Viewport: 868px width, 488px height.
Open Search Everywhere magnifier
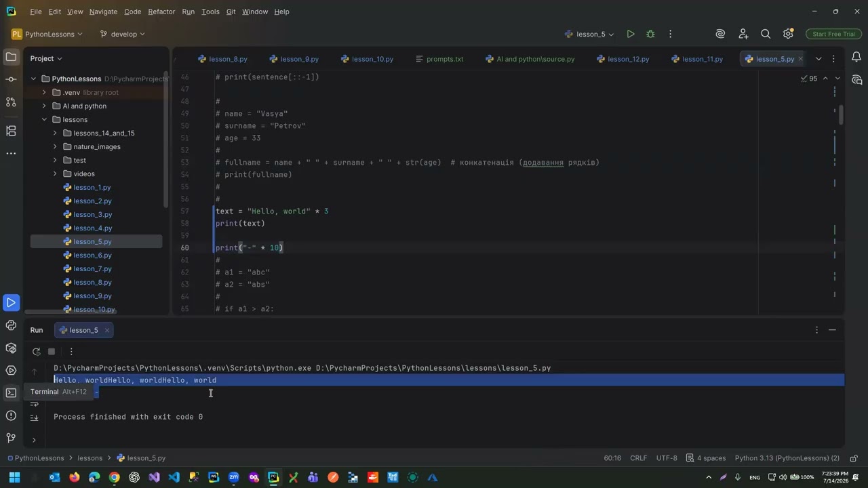pos(766,34)
